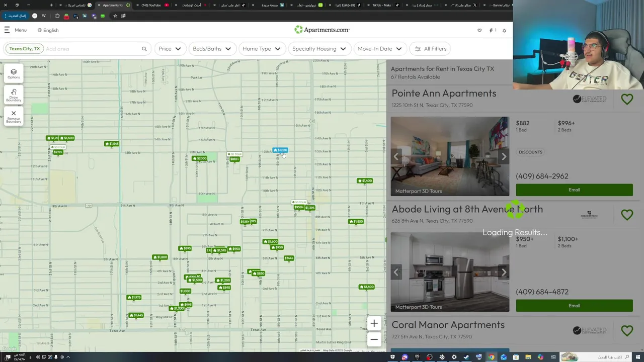Open Pointe Ann living room photo

[x=450, y=156]
